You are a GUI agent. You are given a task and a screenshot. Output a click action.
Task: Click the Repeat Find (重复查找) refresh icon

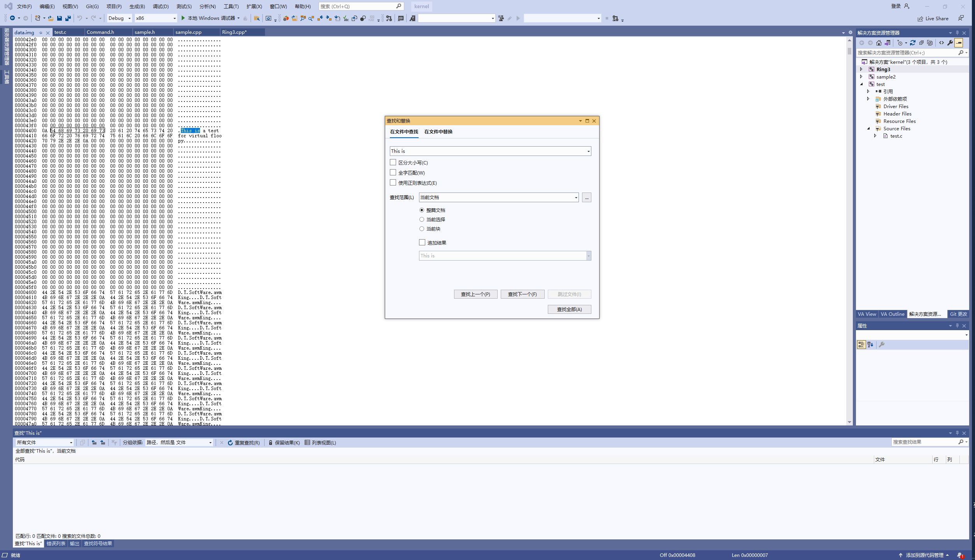pos(230,443)
